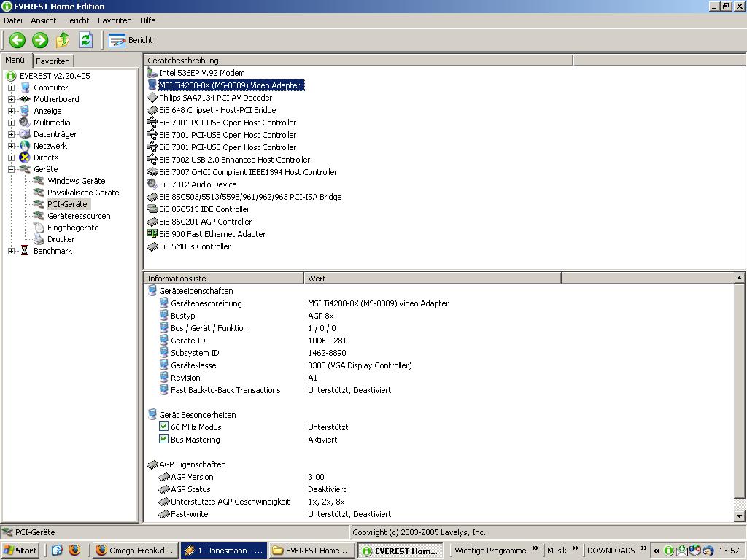This screenshot has width=747, height=560.
Task: Click the green Back arrow toolbar icon
Action: 18,40
